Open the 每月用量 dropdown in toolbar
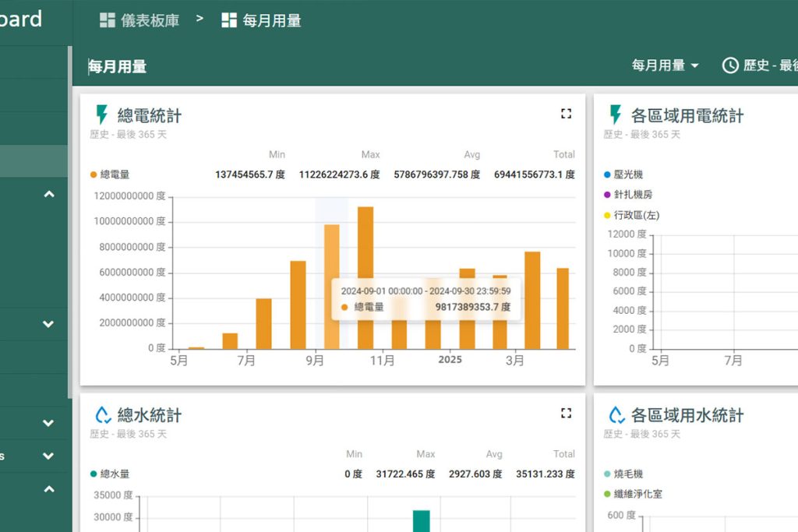This screenshot has width=798, height=532. tap(665, 65)
